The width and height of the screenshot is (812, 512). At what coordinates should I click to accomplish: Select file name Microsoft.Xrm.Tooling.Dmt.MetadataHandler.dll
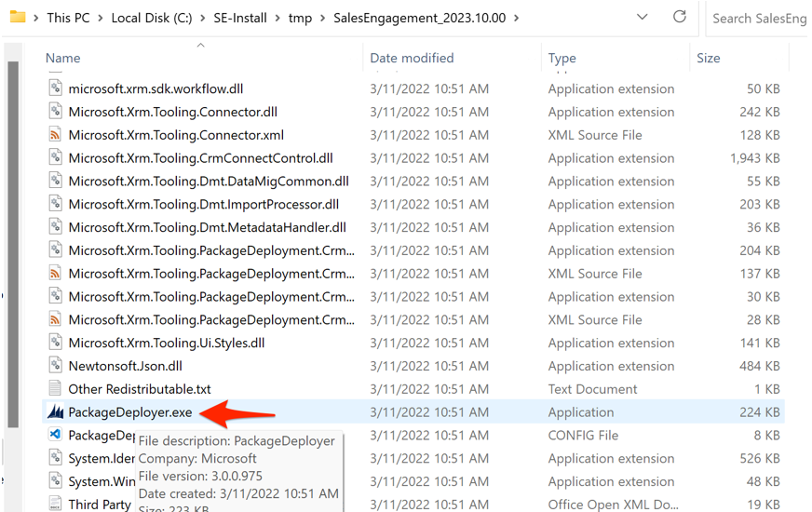207,227
